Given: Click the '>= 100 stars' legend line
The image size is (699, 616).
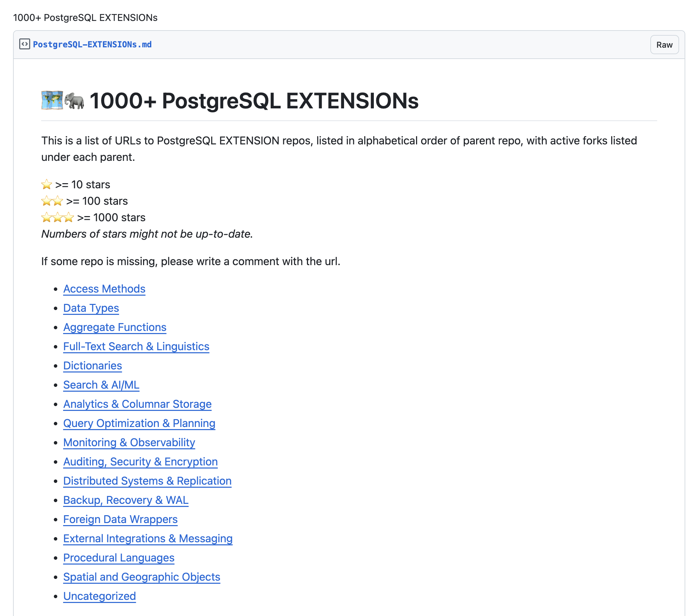Looking at the screenshot, I should coord(84,201).
